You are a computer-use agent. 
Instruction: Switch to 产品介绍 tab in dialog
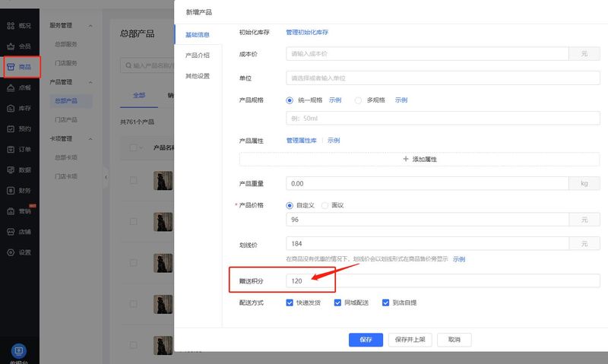click(198, 55)
